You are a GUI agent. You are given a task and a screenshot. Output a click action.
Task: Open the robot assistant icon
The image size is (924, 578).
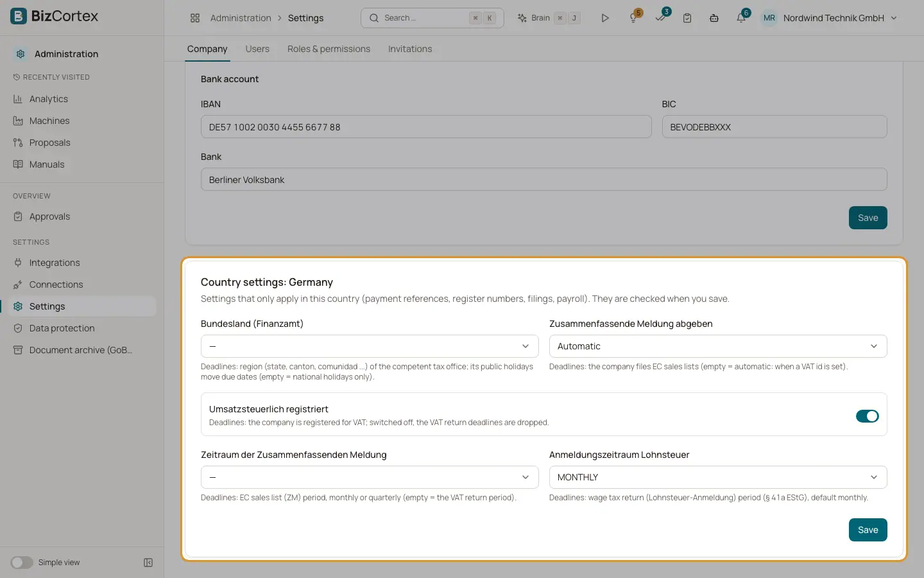[x=714, y=18]
